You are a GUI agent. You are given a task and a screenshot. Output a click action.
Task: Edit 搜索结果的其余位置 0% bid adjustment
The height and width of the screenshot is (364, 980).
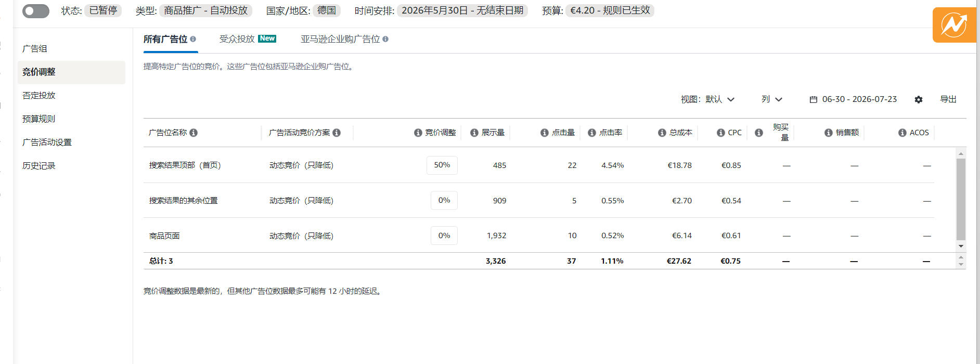[x=444, y=201]
